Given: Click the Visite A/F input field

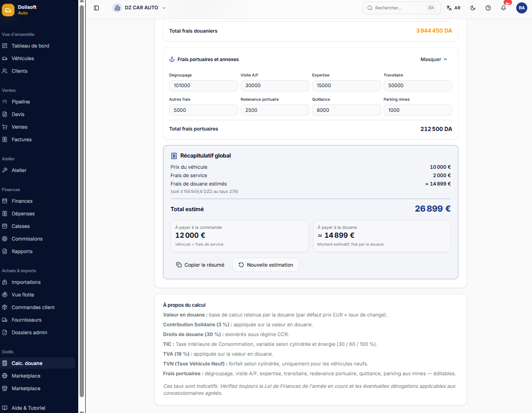Looking at the screenshot, I should (275, 85).
